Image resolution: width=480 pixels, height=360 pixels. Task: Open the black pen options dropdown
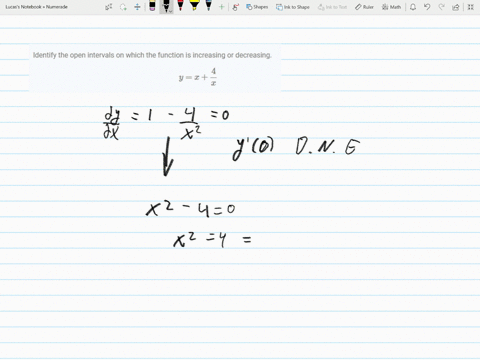click(170, 12)
